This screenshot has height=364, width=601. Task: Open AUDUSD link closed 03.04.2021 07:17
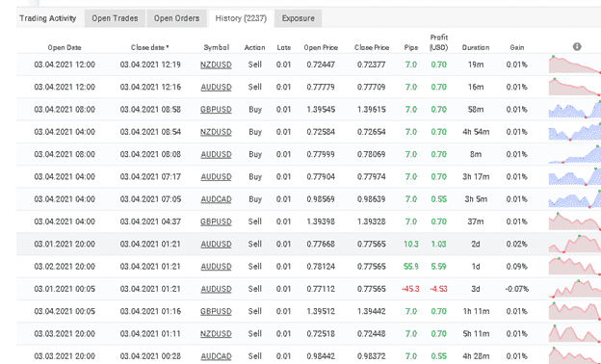pyautogui.click(x=216, y=177)
